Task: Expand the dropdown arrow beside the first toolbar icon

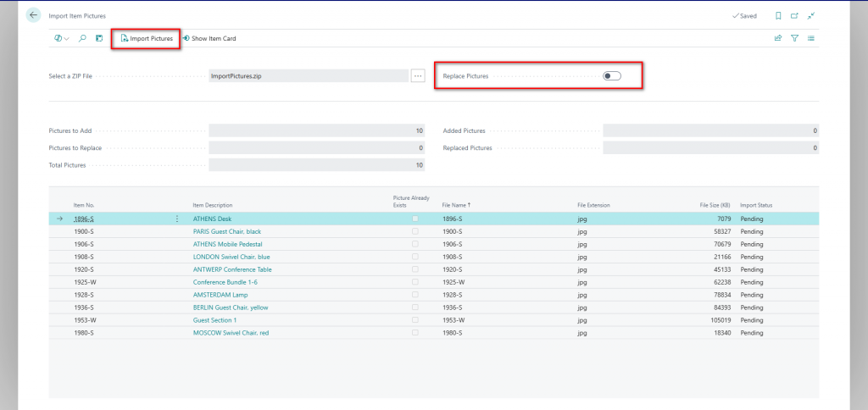Action: point(67,38)
